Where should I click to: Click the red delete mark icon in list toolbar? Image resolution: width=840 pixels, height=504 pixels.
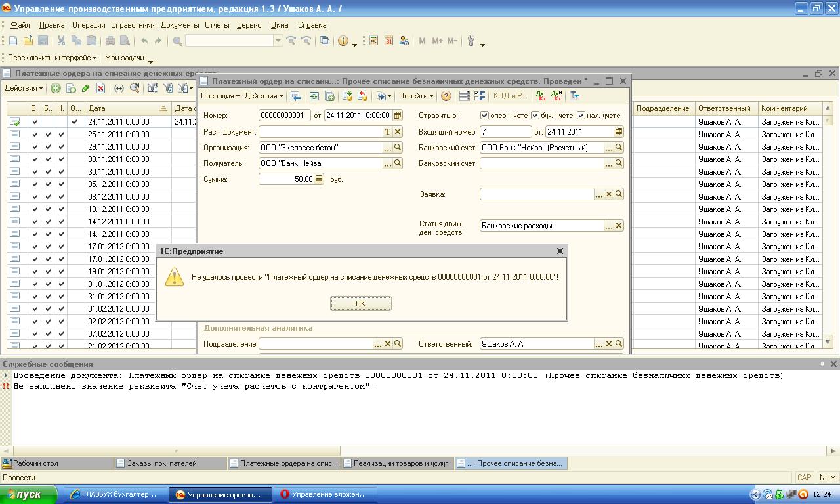tap(100, 88)
